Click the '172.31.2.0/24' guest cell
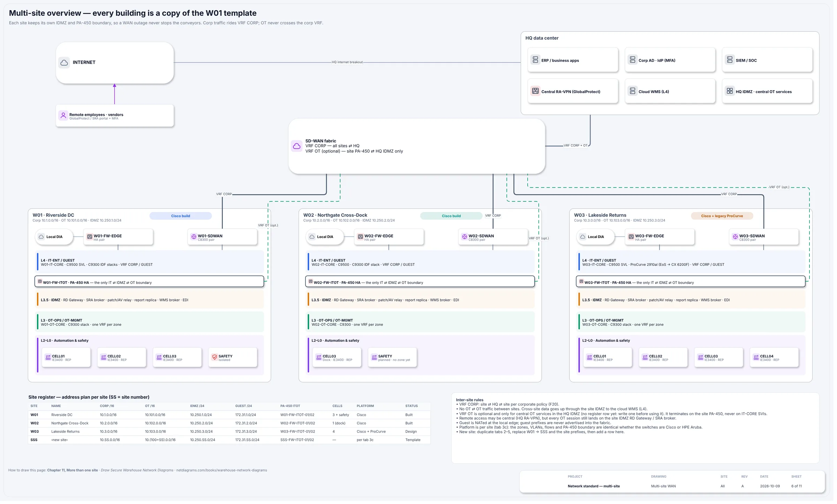837x504 pixels. pos(247,425)
